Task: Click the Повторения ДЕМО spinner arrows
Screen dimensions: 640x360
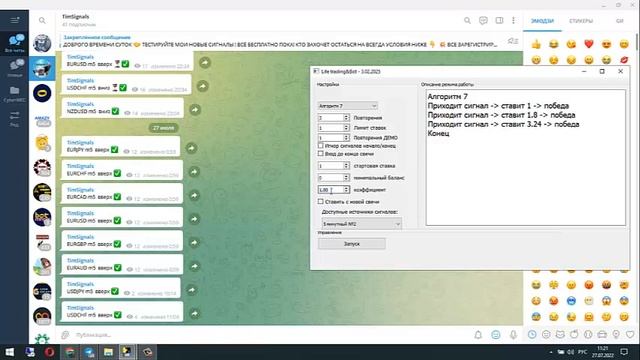Action: 346,138
